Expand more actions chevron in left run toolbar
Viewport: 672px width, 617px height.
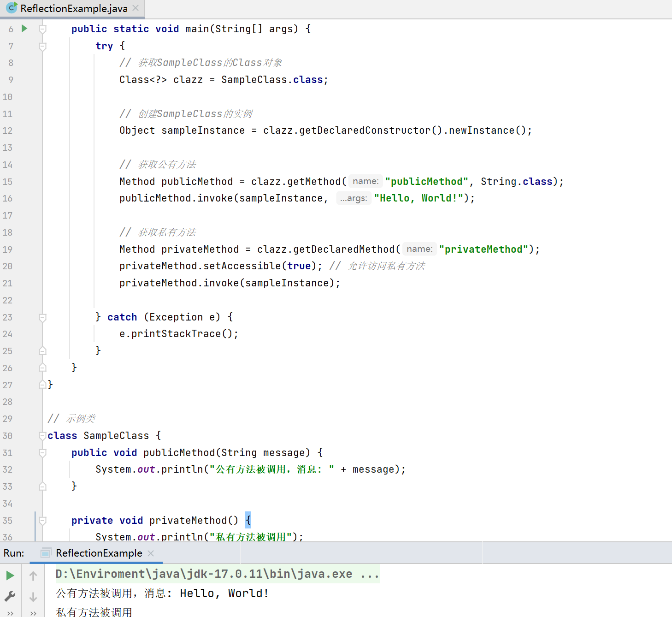click(10, 613)
